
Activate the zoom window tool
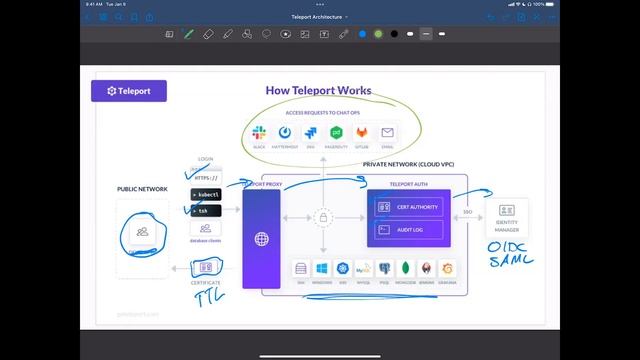point(169,34)
